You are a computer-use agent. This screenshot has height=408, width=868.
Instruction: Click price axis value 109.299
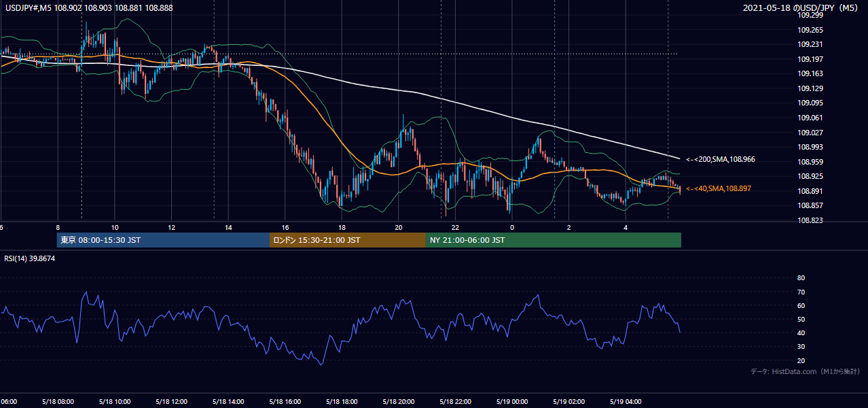coord(810,15)
